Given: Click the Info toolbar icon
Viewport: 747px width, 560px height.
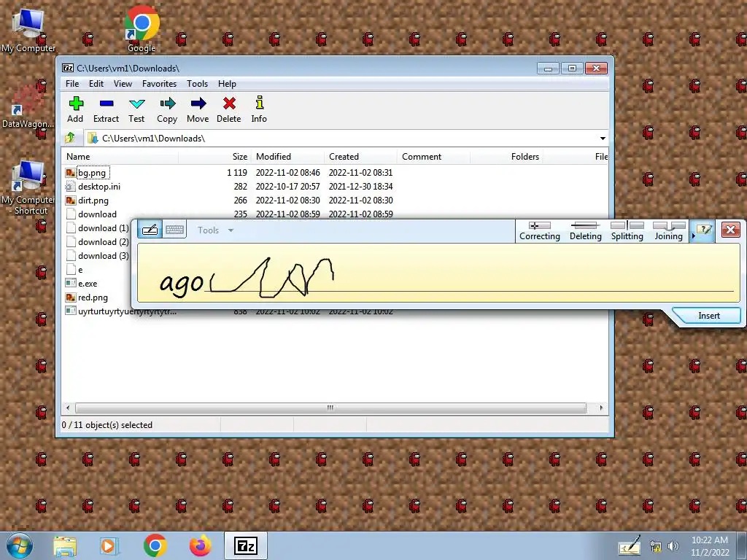Looking at the screenshot, I should (259, 109).
